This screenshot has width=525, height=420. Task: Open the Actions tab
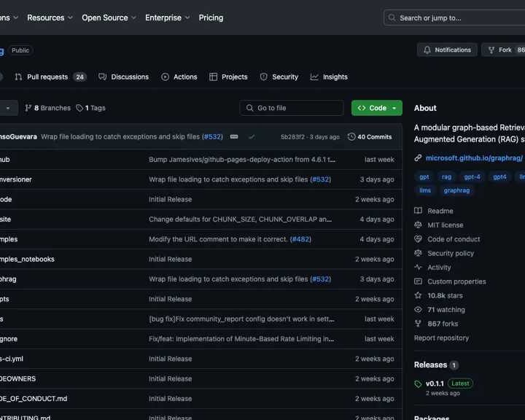click(179, 77)
